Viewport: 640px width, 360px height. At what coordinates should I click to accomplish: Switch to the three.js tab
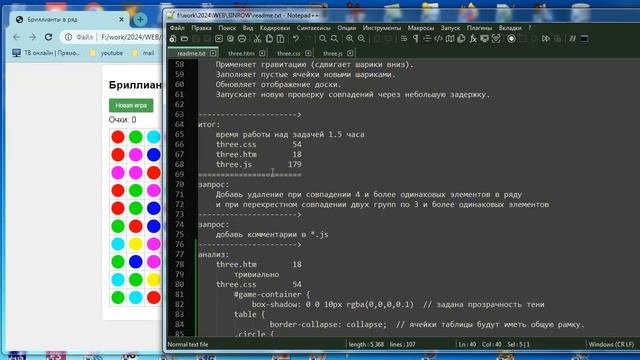(333, 53)
